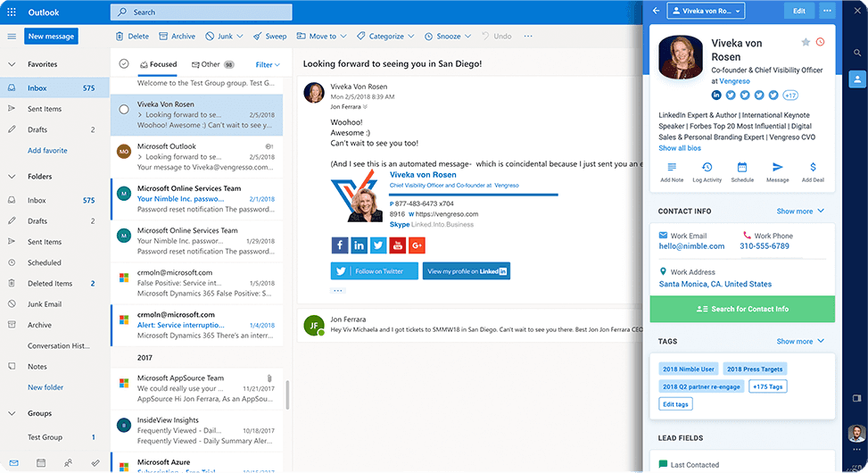The width and height of the screenshot is (868, 473).
Task: Expand Tags Show more
Action: tap(800, 341)
